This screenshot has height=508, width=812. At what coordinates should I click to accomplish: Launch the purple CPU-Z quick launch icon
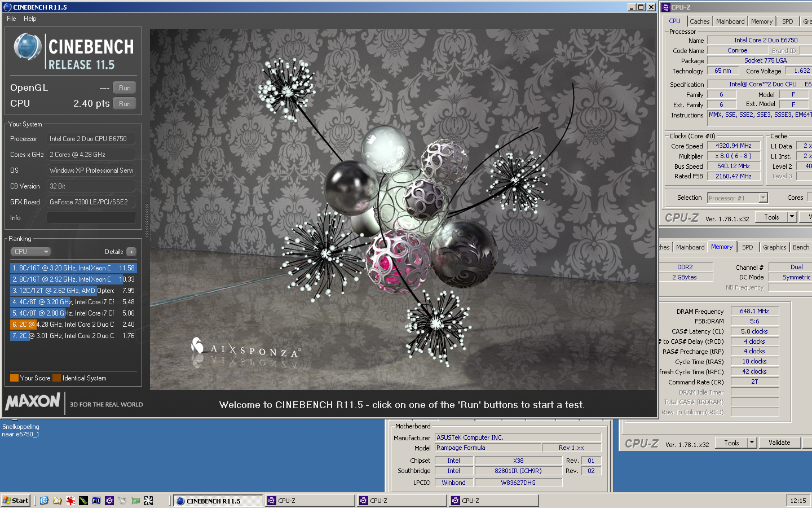(109, 501)
